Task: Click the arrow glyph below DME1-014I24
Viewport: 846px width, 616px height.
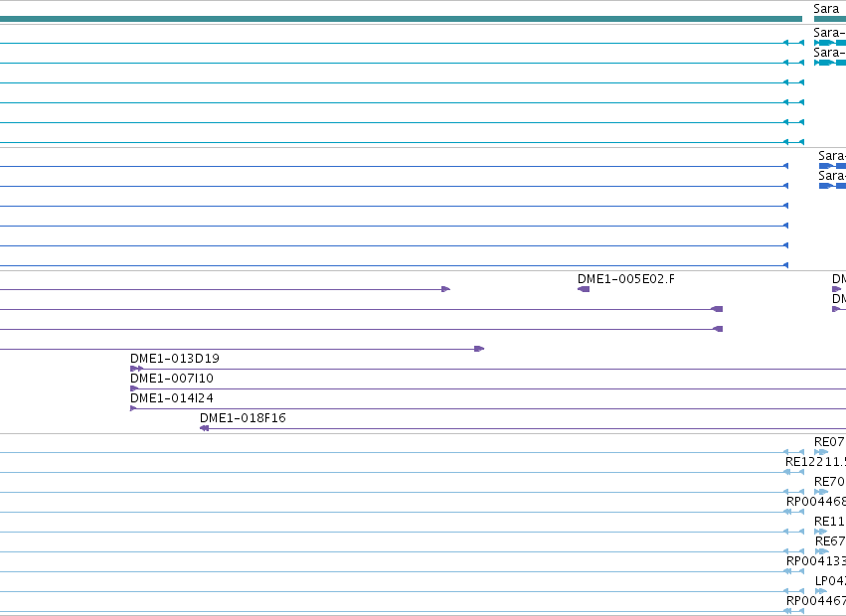Action: click(x=133, y=408)
